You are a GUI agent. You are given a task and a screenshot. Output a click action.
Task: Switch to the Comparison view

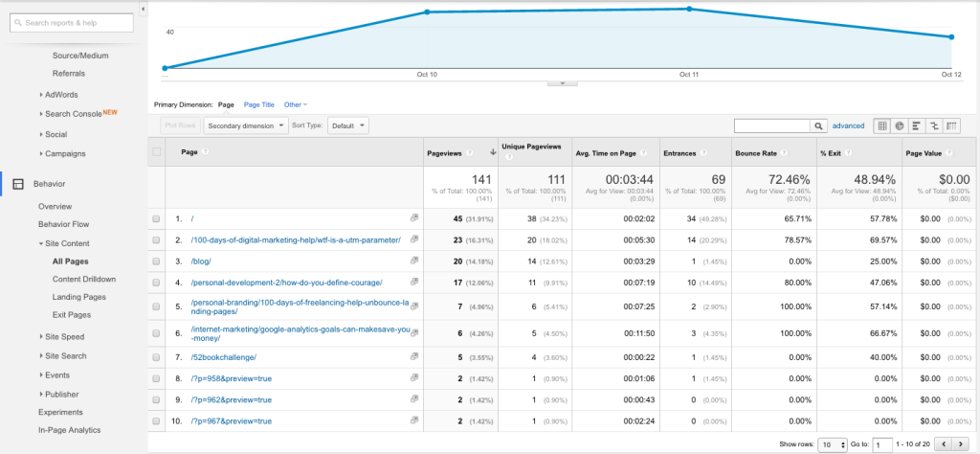[x=934, y=125]
